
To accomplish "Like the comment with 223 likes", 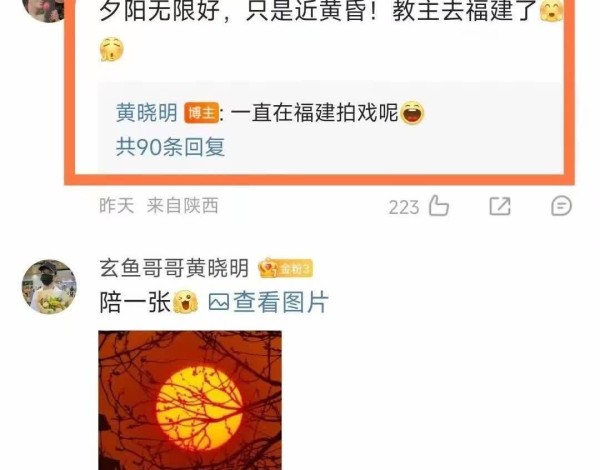I will click(x=439, y=206).
